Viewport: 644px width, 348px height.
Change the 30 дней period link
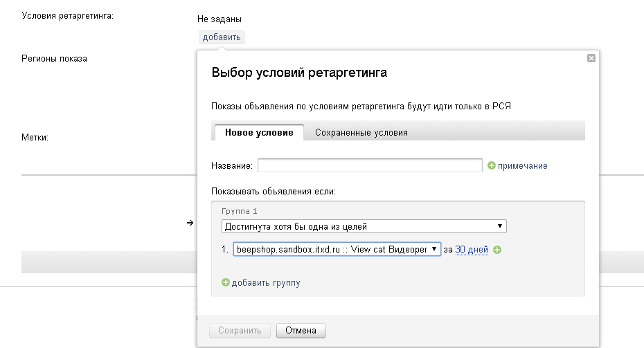[x=472, y=250]
